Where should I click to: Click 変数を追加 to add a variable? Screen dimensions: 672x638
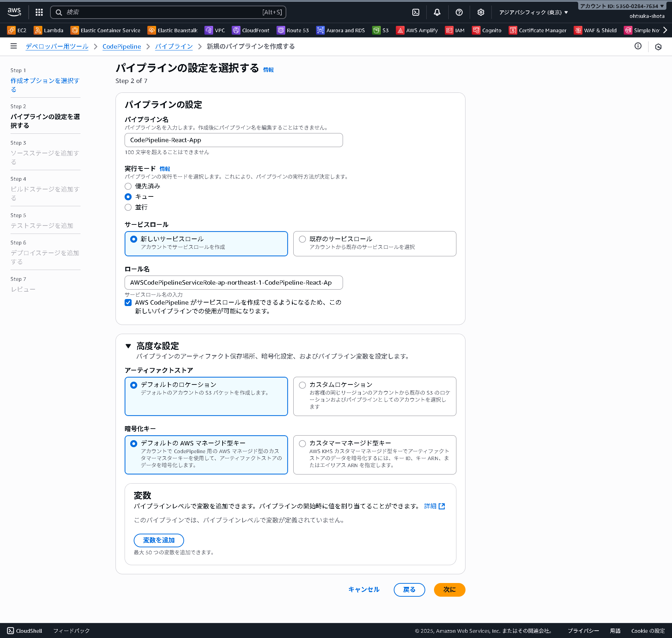click(x=158, y=540)
